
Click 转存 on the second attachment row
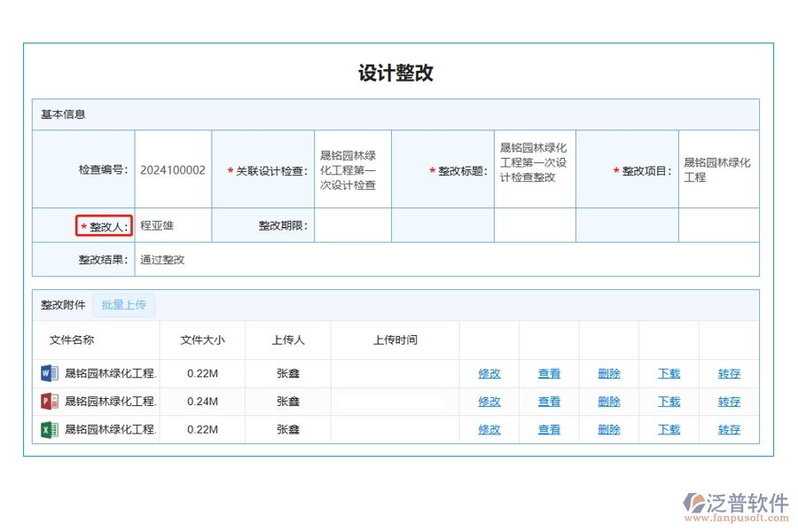728,402
